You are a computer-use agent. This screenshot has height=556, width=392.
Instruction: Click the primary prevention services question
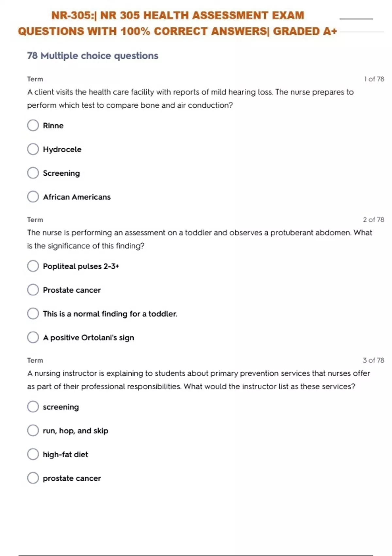198,380
